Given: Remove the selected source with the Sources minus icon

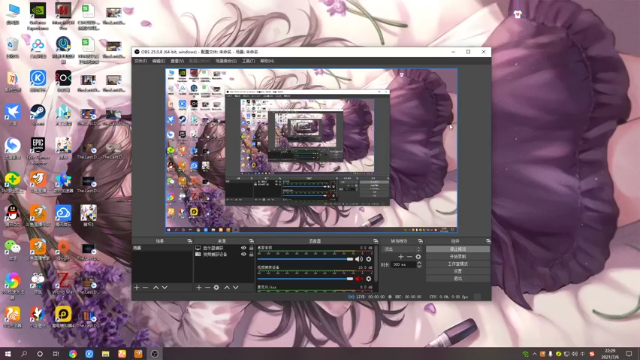Looking at the screenshot, I should click(x=207, y=288).
